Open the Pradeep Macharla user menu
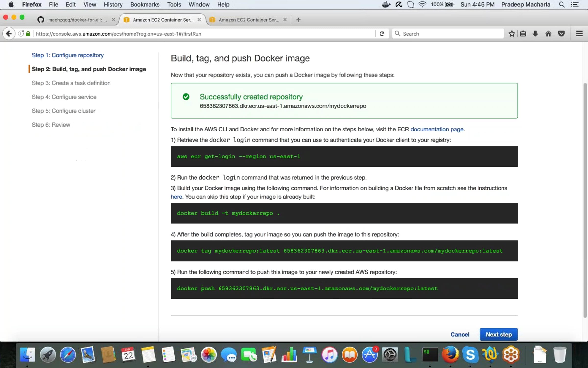The height and width of the screenshot is (368, 588). 526,4
